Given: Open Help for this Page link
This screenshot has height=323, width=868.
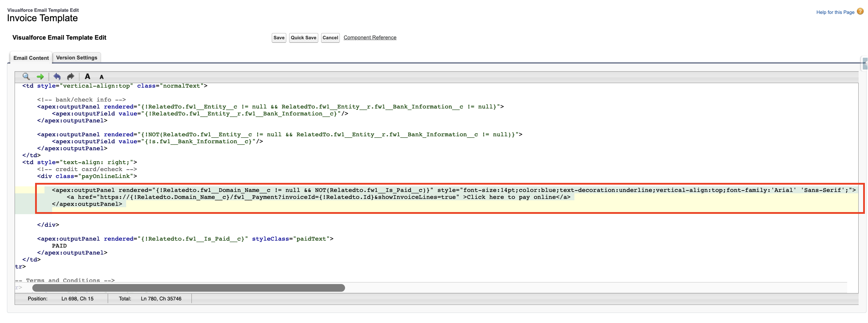Looking at the screenshot, I should [835, 12].
